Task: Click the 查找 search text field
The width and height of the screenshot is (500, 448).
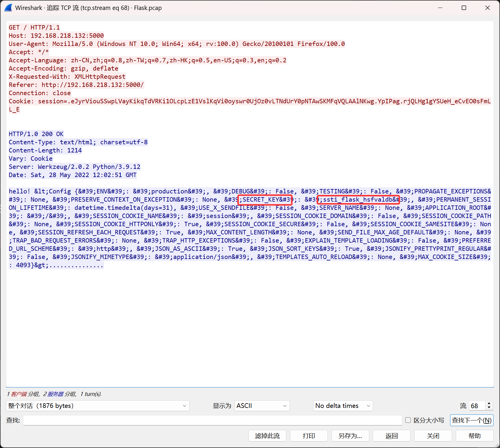Action: tap(213, 420)
